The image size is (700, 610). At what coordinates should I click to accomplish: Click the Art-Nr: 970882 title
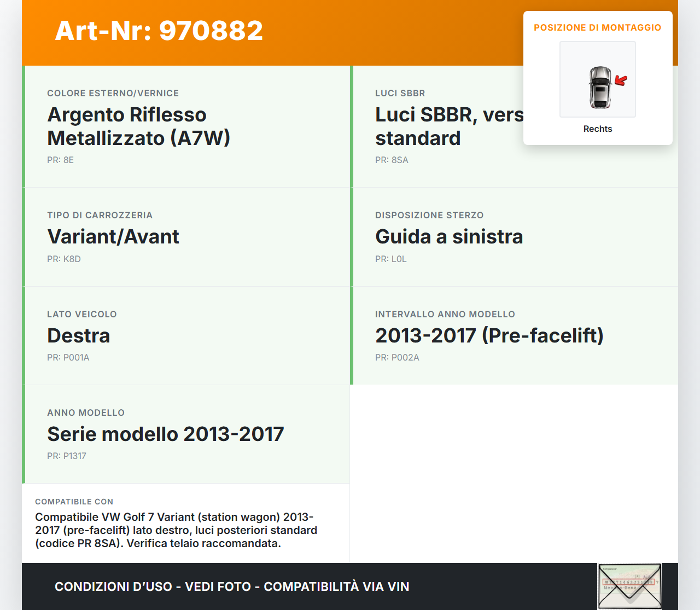pyautogui.click(x=159, y=31)
